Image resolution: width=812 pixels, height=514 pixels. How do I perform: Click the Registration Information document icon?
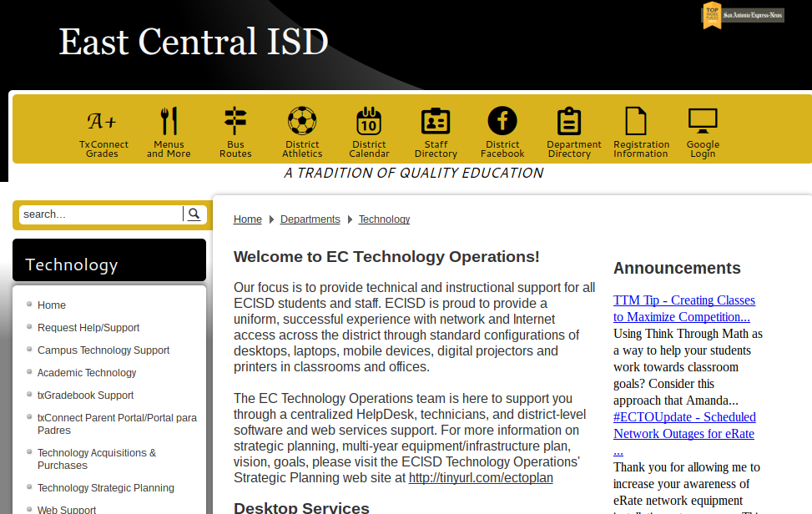[x=636, y=122]
